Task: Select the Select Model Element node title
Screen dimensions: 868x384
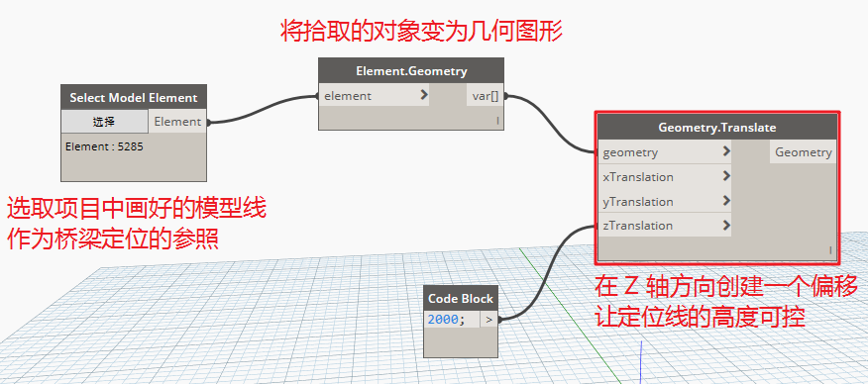Action: [134, 98]
